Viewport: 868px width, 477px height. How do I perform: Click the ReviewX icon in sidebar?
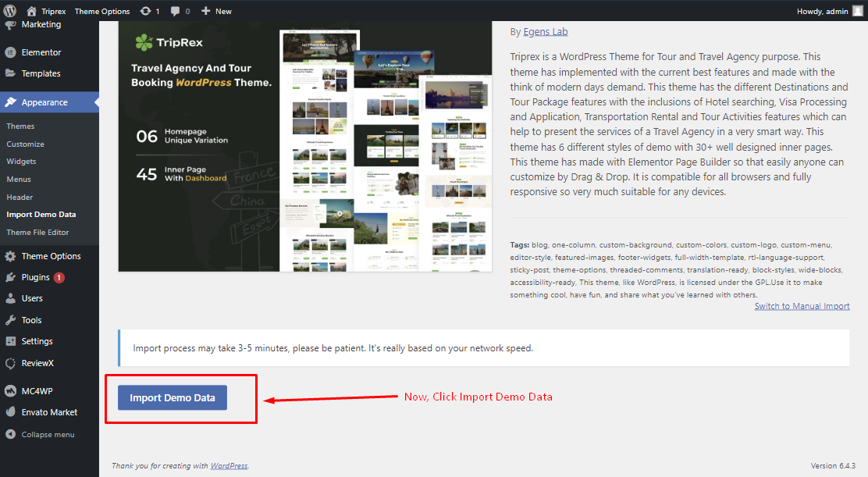10,364
